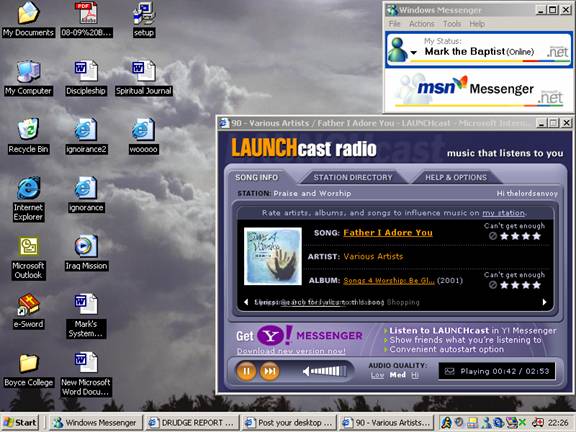Screen dimensions: 576x432
Task: Click the blue globe tray icon
Action: 499,423
